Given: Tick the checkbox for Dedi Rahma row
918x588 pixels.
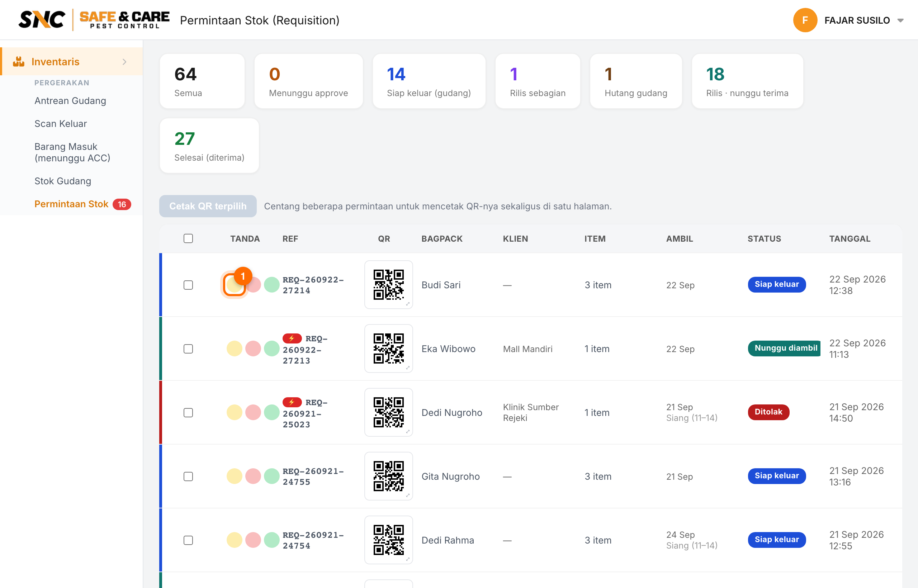Looking at the screenshot, I should 188,540.
